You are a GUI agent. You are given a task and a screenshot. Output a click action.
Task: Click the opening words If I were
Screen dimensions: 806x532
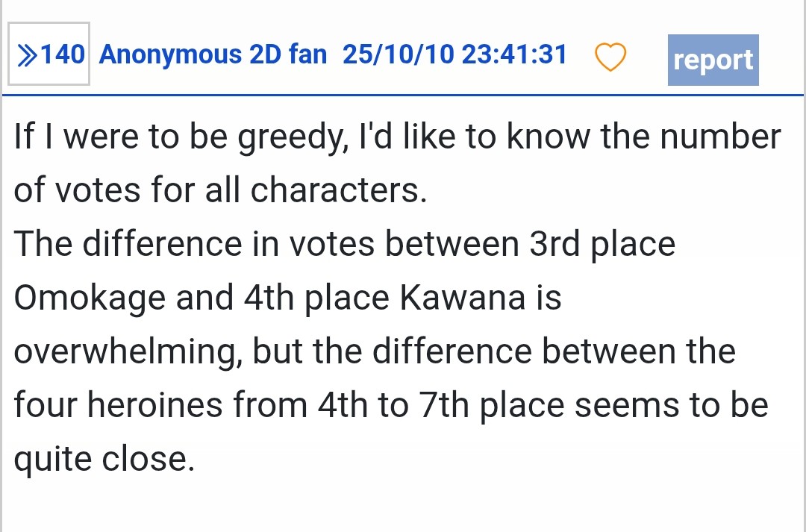point(76,137)
